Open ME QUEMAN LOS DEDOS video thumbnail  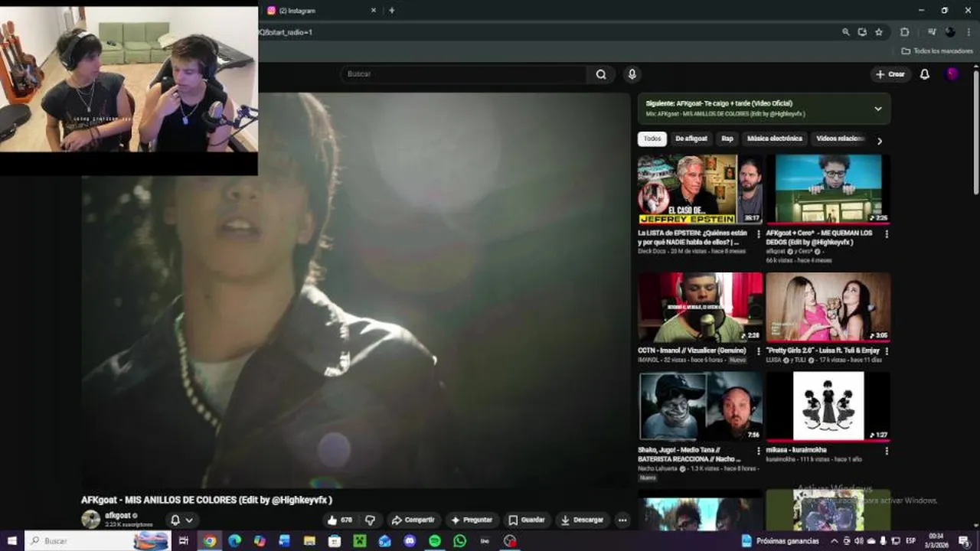tap(828, 189)
